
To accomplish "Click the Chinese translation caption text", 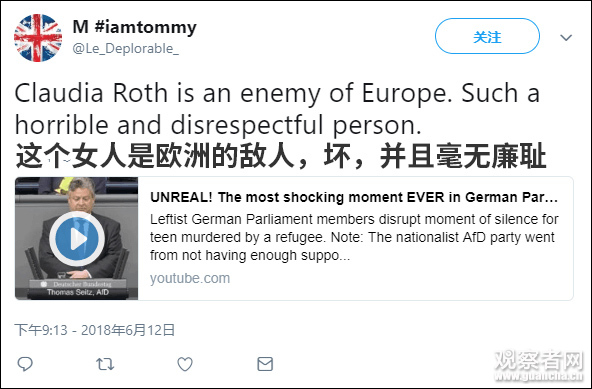I will (281, 156).
